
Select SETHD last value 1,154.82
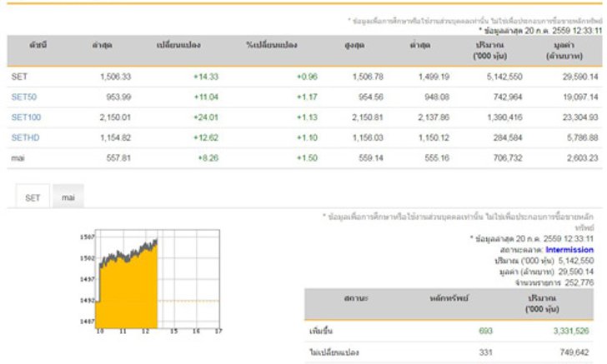pyautogui.click(x=115, y=137)
